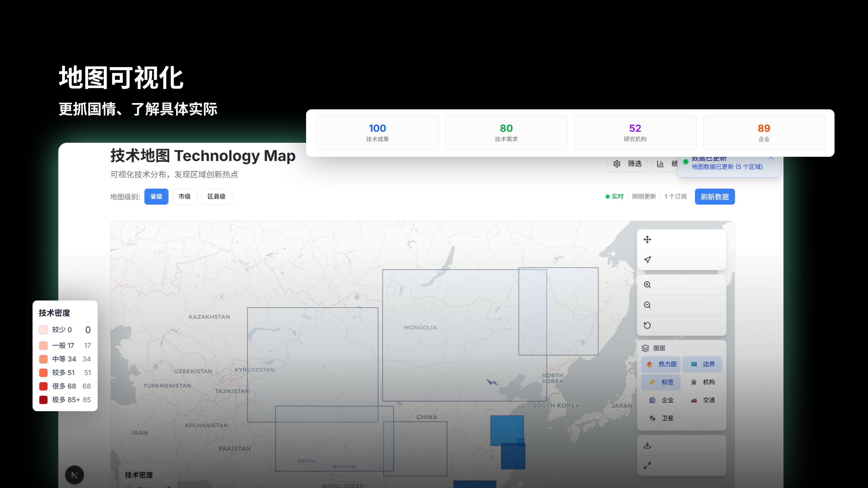Click the AFGHANISTAN map label
The height and width of the screenshot is (488, 868).
tap(206, 426)
